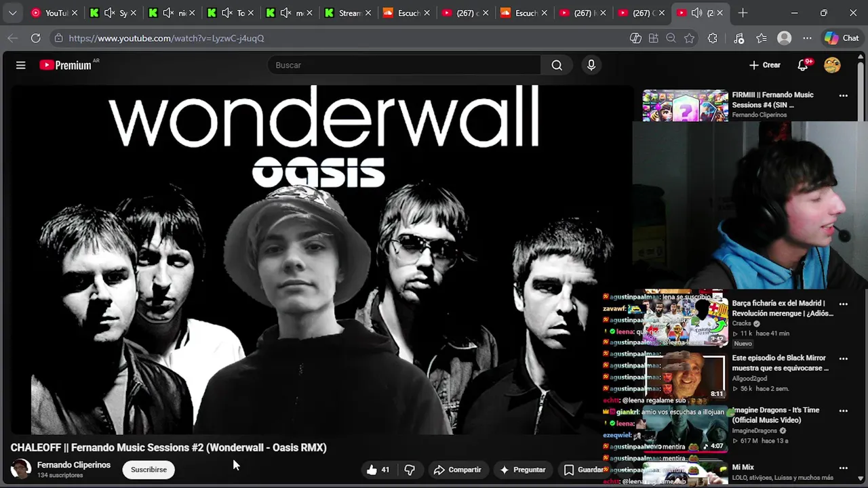Open browser profile avatar
The image size is (868, 488).
[785, 39]
